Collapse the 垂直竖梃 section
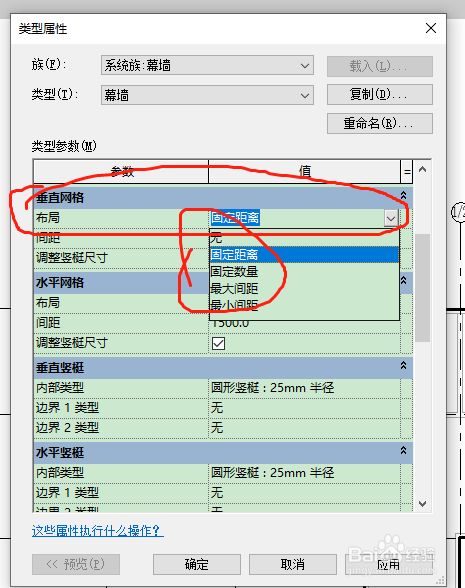This screenshot has width=465, height=588. point(404,365)
